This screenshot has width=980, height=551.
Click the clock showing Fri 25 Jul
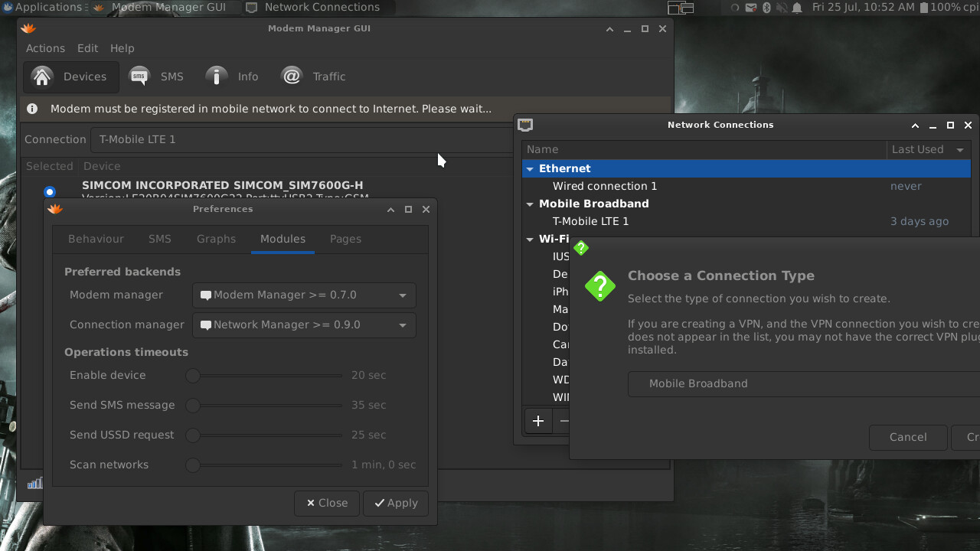pyautogui.click(x=863, y=7)
